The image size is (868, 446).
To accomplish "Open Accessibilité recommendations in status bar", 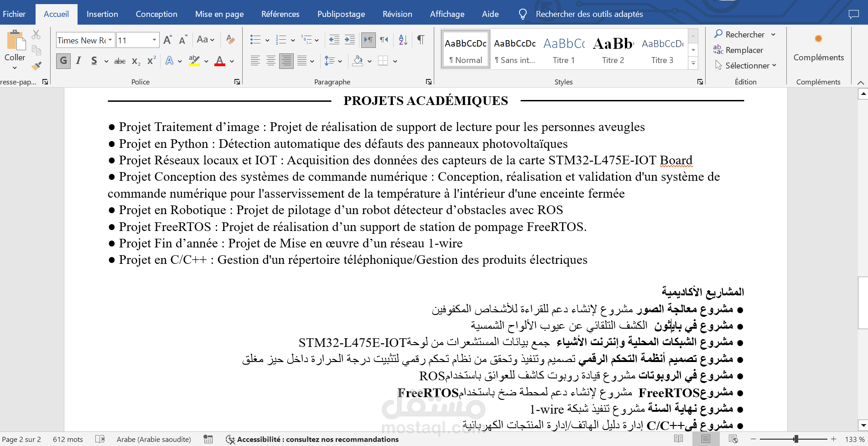I will pyautogui.click(x=312, y=439).
